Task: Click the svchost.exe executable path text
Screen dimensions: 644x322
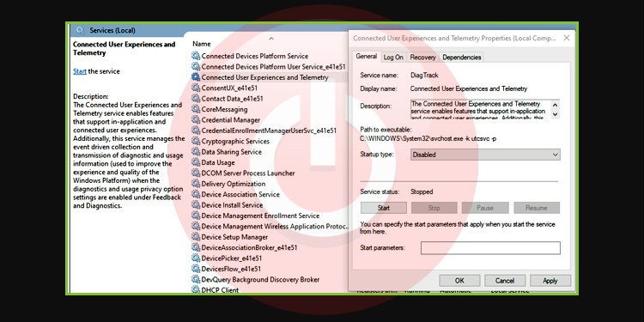Action: click(428, 139)
